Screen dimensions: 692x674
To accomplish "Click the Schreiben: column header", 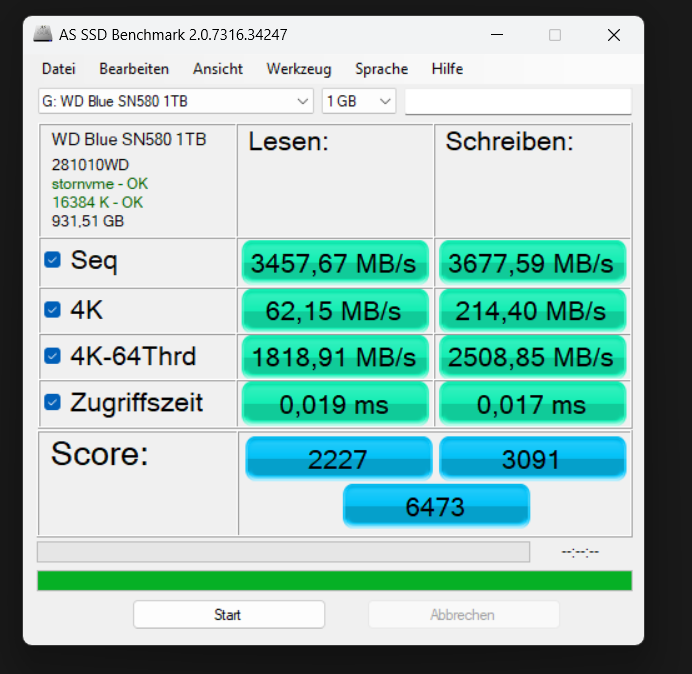I will 509,142.
